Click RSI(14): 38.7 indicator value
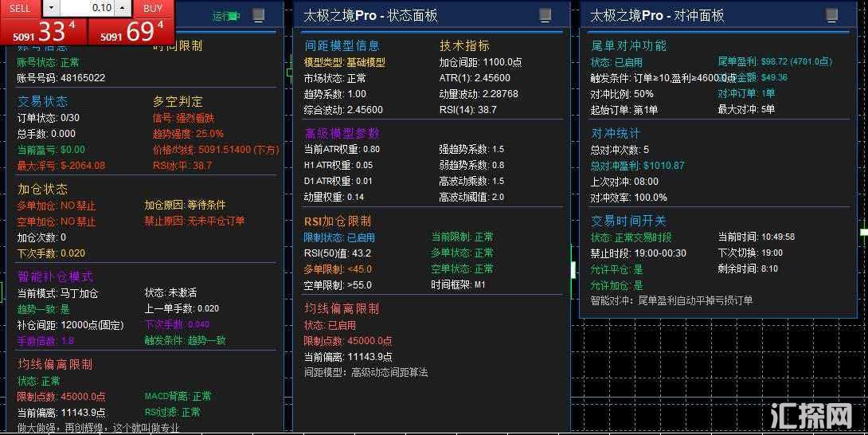Image resolution: width=868 pixels, height=435 pixels. coord(467,110)
